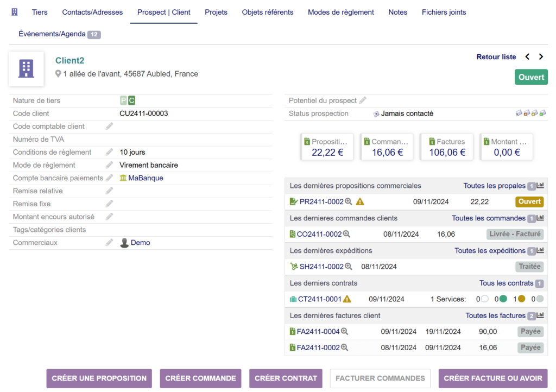Preview order CO2411-0002 with magnifier icon
Image resolution: width=556 pixels, height=392 pixels.
click(x=346, y=235)
